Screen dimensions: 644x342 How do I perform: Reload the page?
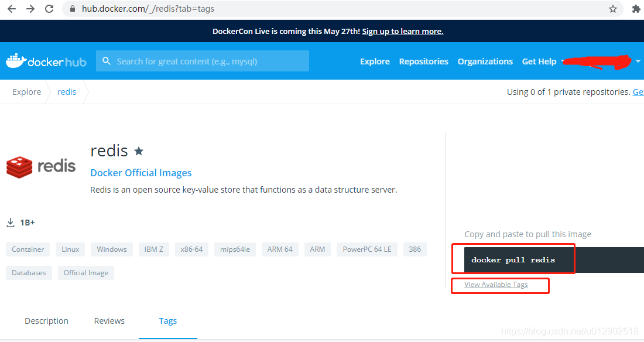click(49, 9)
